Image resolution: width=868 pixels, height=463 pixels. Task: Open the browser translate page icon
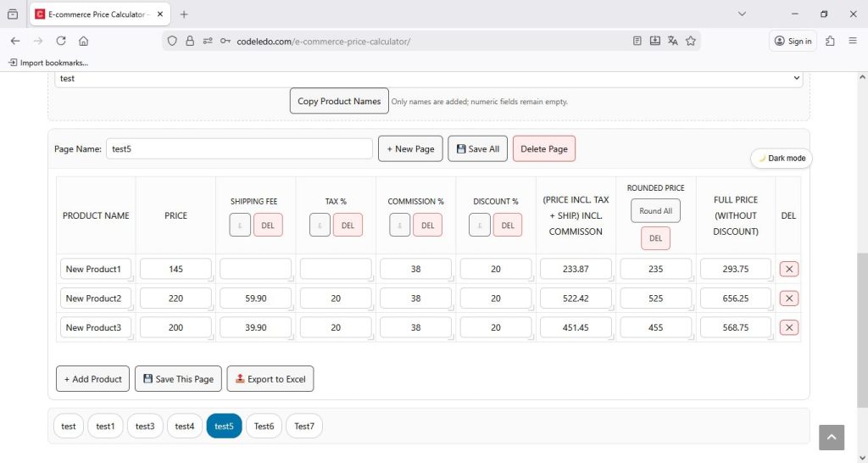673,41
